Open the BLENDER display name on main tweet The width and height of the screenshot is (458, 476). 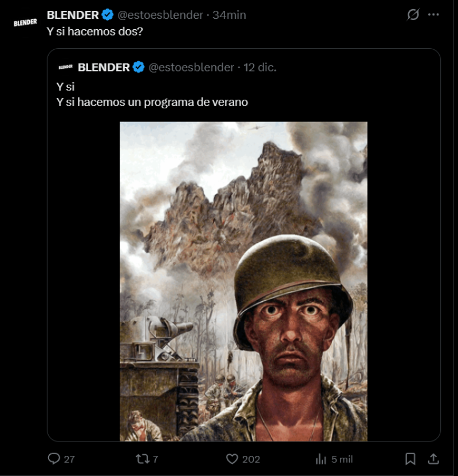click(x=73, y=15)
